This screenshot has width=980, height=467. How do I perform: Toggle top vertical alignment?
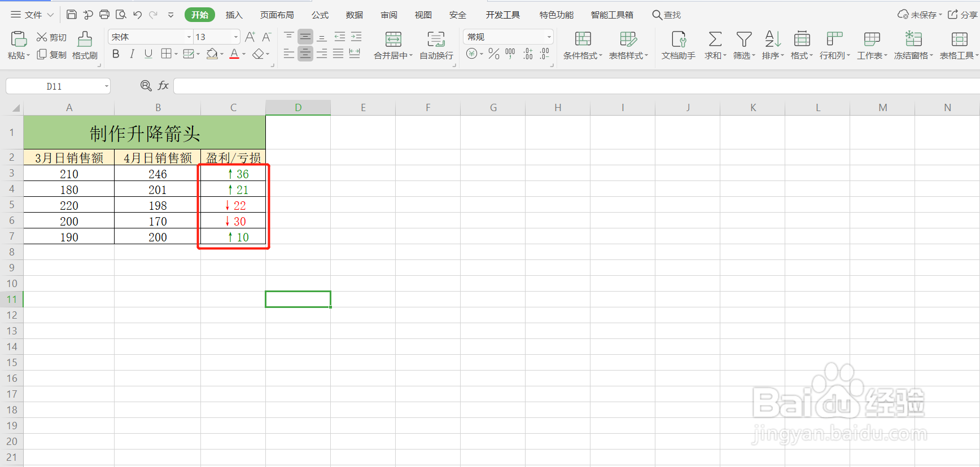tap(288, 37)
